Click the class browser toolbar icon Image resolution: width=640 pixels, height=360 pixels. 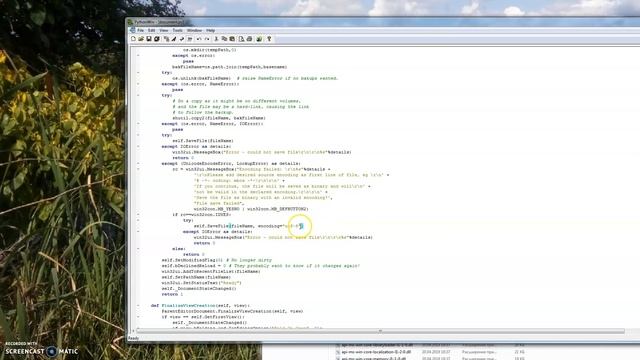coord(167,39)
